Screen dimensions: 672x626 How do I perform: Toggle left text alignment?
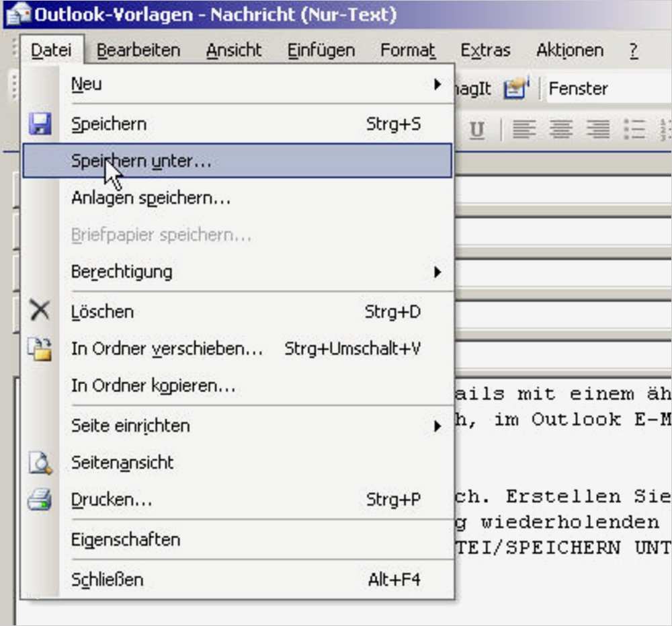tap(524, 129)
